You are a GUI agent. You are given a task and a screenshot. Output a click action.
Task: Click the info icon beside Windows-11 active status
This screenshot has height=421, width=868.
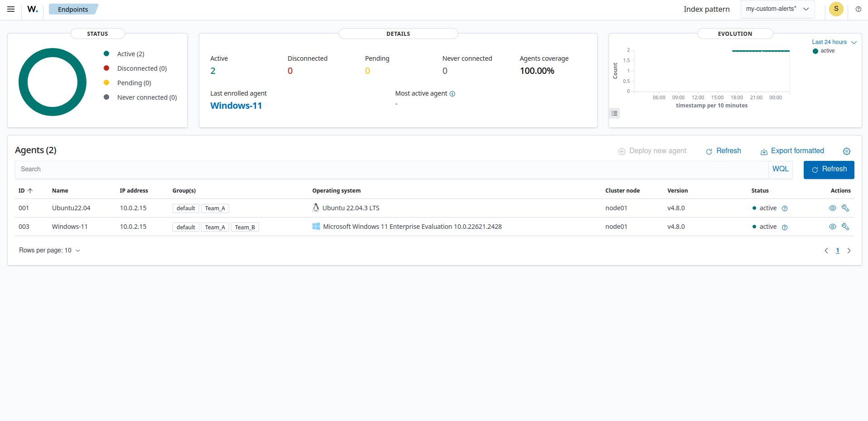click(785, 227)
